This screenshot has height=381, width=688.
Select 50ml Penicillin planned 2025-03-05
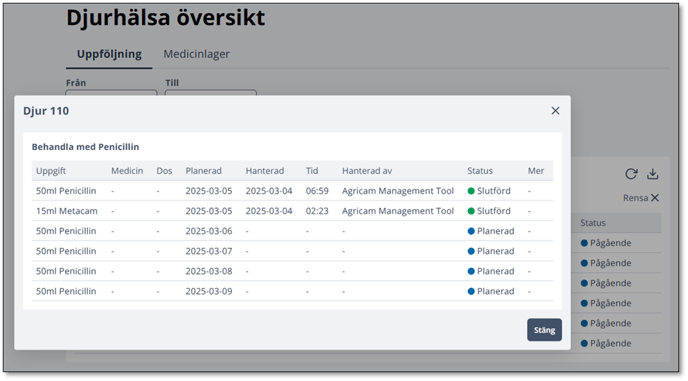(292, 191)
